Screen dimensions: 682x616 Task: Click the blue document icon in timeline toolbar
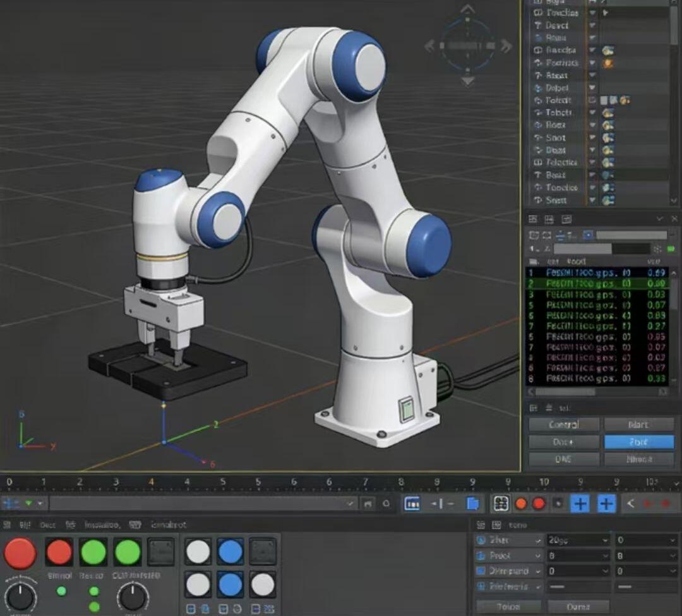coord(473,504)
